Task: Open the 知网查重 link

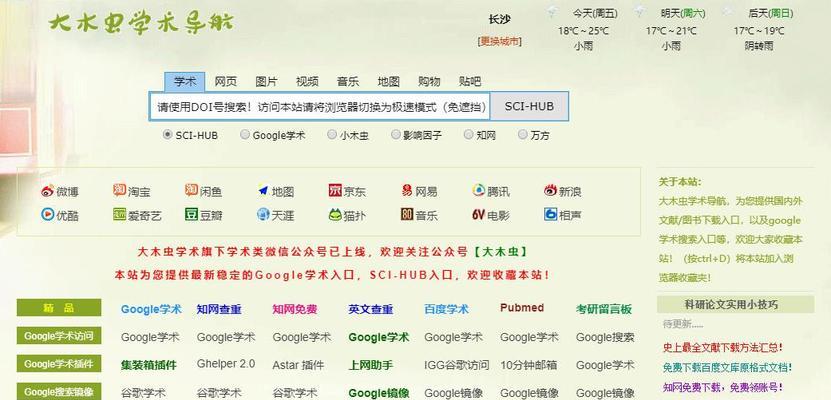Action: (x=219, y=309)
